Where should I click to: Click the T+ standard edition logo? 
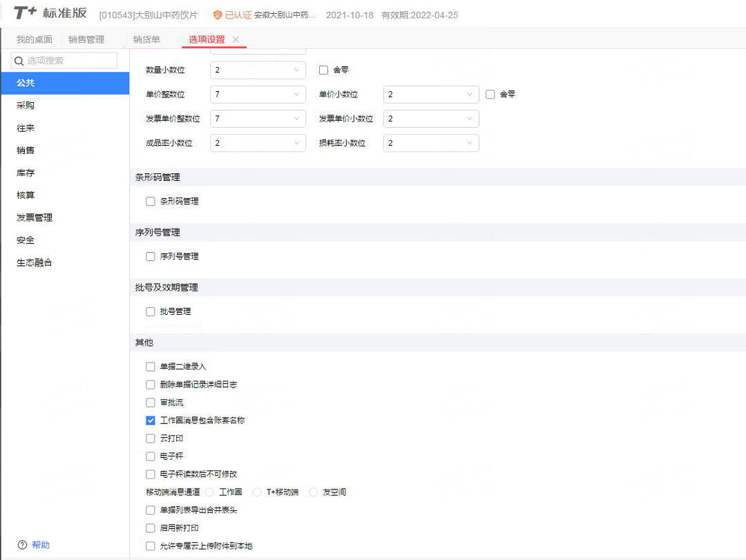pyautogui.click(x=50, y=13)
